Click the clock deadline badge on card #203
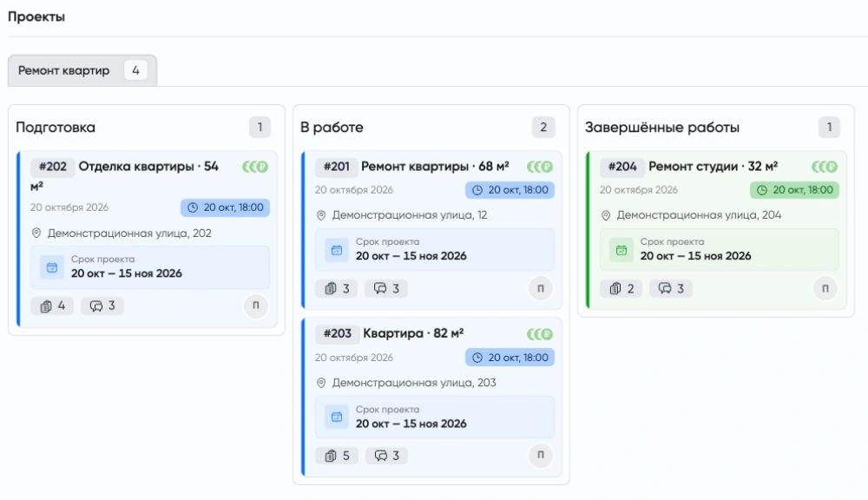Viewport: 868px width, 500px height. click(510, 358)
